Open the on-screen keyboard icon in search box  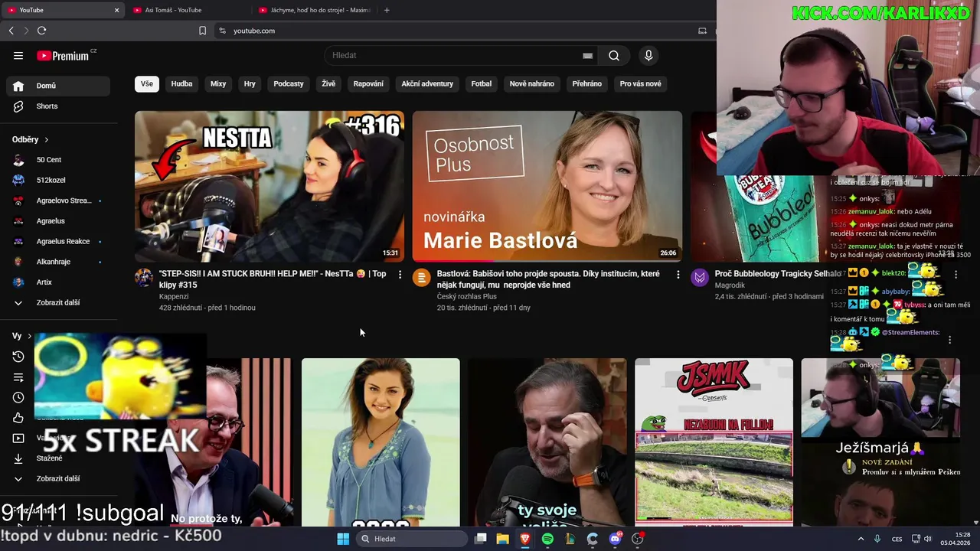(587, 55)
